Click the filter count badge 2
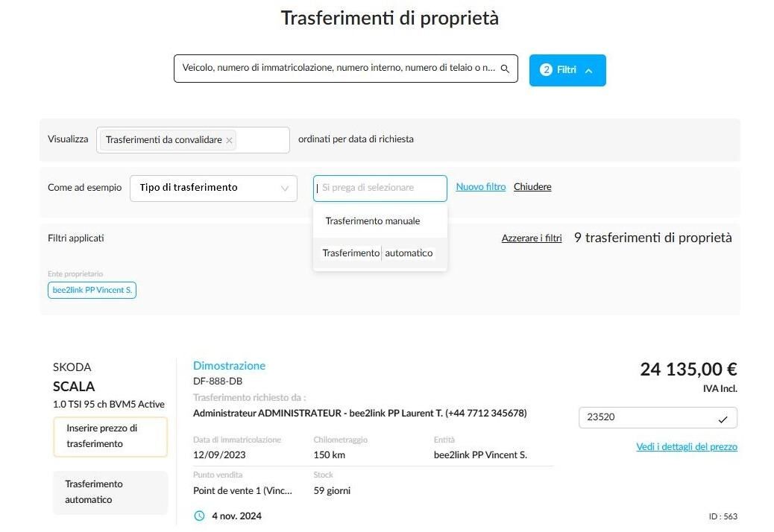 (545, 70)
